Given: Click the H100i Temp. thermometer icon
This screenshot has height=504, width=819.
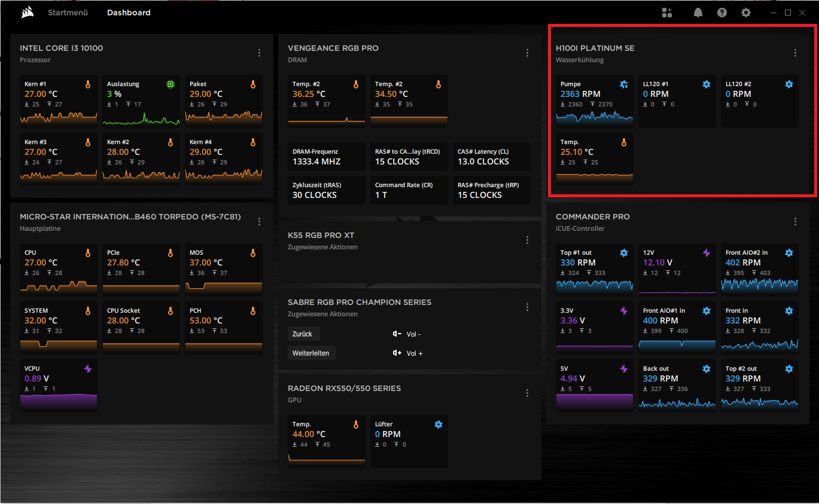Looking at the screenshot, I should click(x=624, y=142).
